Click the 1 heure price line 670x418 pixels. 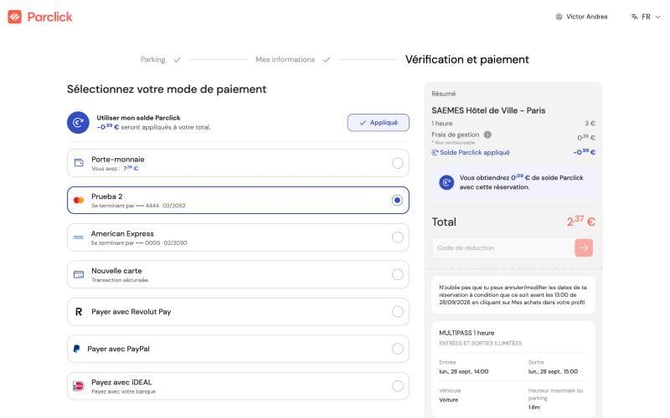tap(513, 123)
